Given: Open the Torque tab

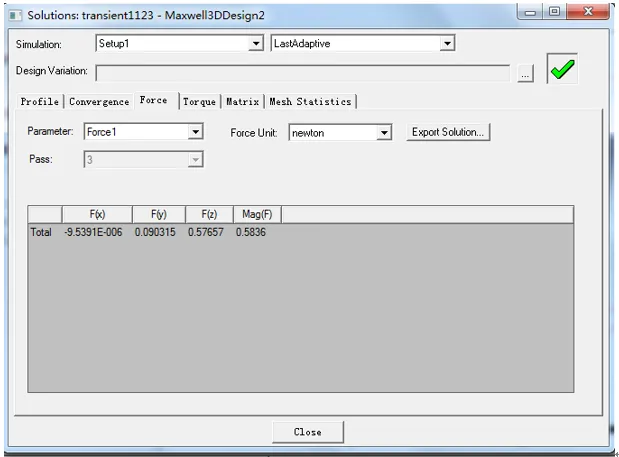Looking at the screenshot, I should 199,101.
